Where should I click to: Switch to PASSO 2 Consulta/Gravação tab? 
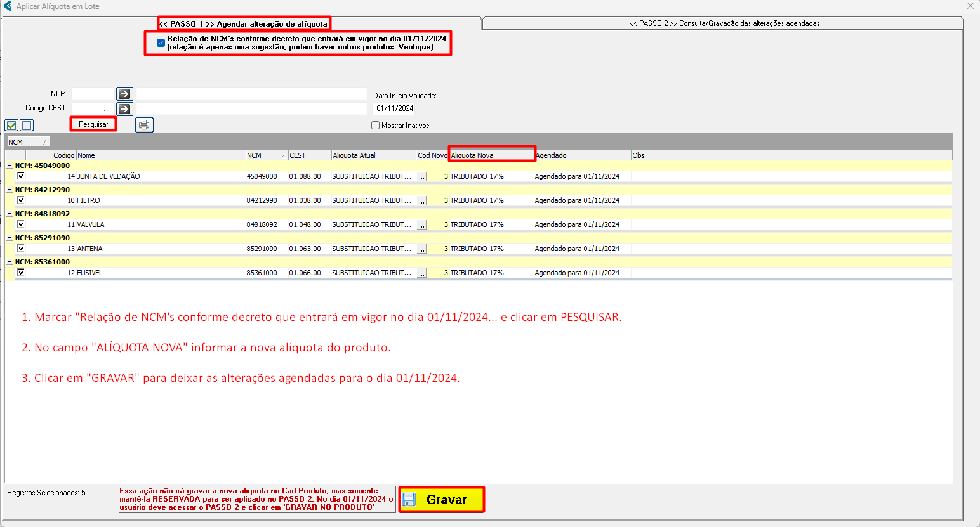point(724,23)
